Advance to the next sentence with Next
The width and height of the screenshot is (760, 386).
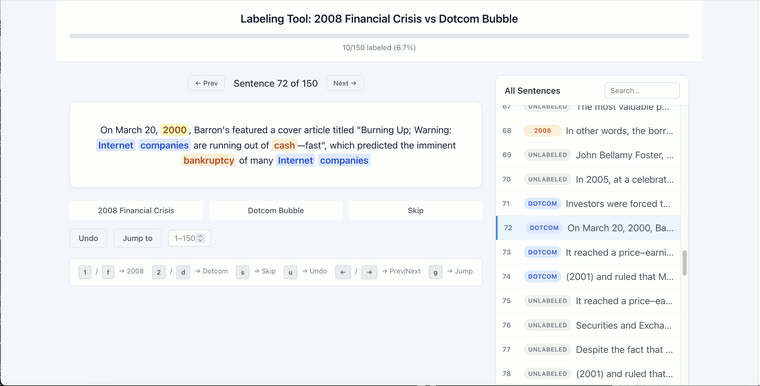(x=345, y=83)
